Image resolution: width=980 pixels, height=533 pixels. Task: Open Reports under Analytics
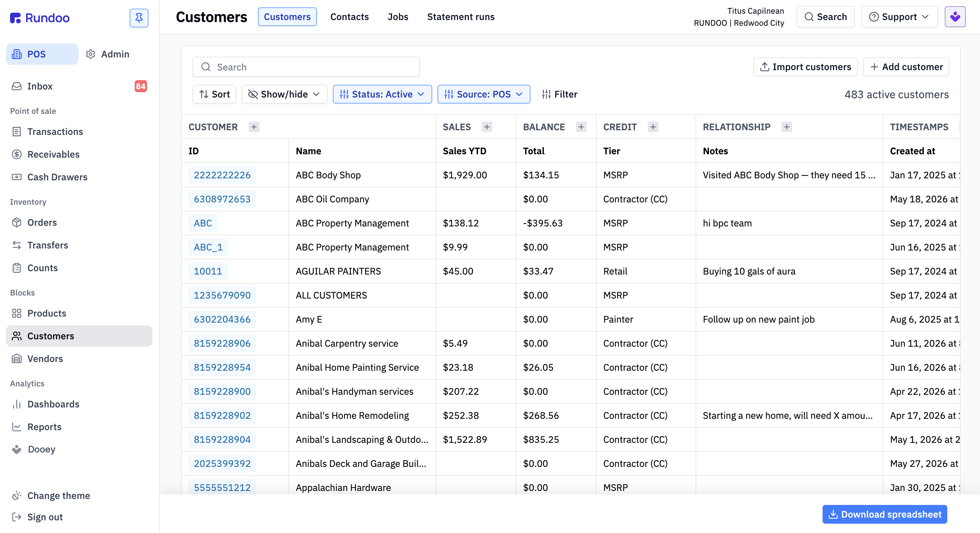[79, 427]
